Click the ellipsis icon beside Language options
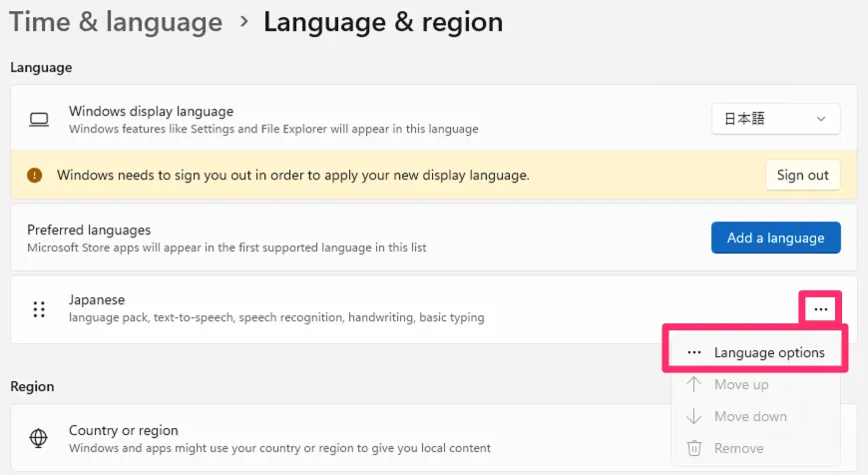Viewport: 868px width, 475px height. click(693, 352)
